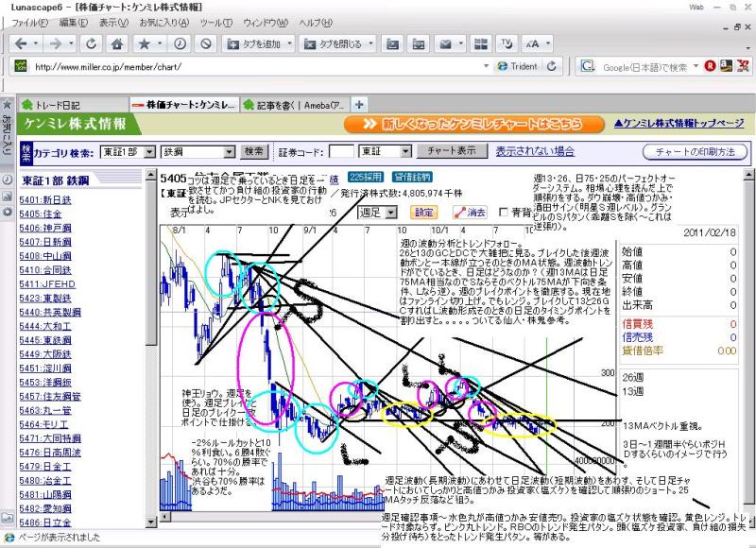Open the 表示されない場合 link

click(535, 151)
